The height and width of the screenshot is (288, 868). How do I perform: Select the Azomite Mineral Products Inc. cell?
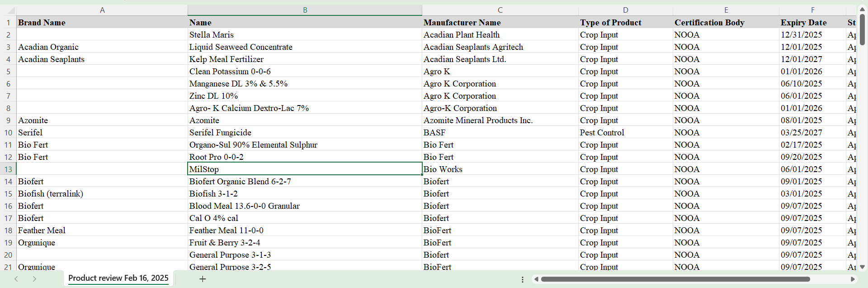click(478, 120)
